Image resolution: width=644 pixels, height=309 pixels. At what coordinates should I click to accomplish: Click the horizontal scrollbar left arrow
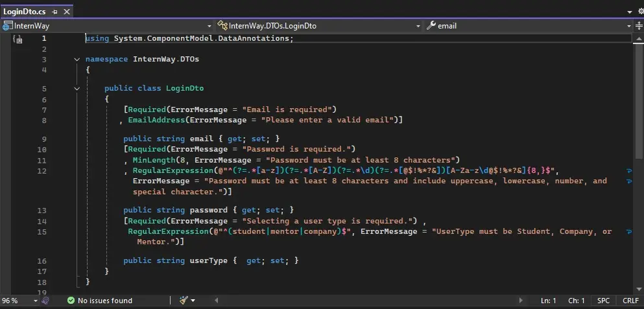(217, 301)
